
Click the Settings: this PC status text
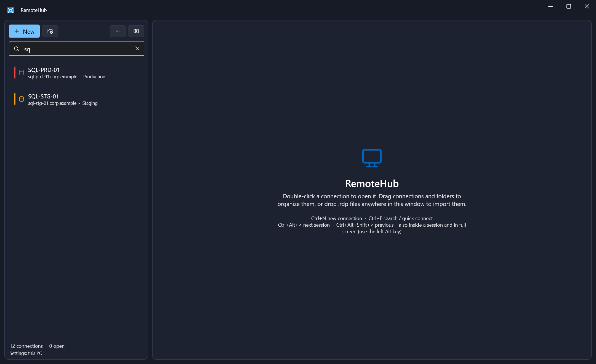pyautogui.click(x=26, y=353)
